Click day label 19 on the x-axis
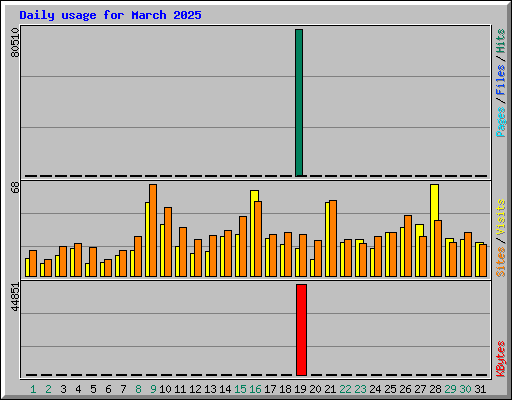 point(300,389)
